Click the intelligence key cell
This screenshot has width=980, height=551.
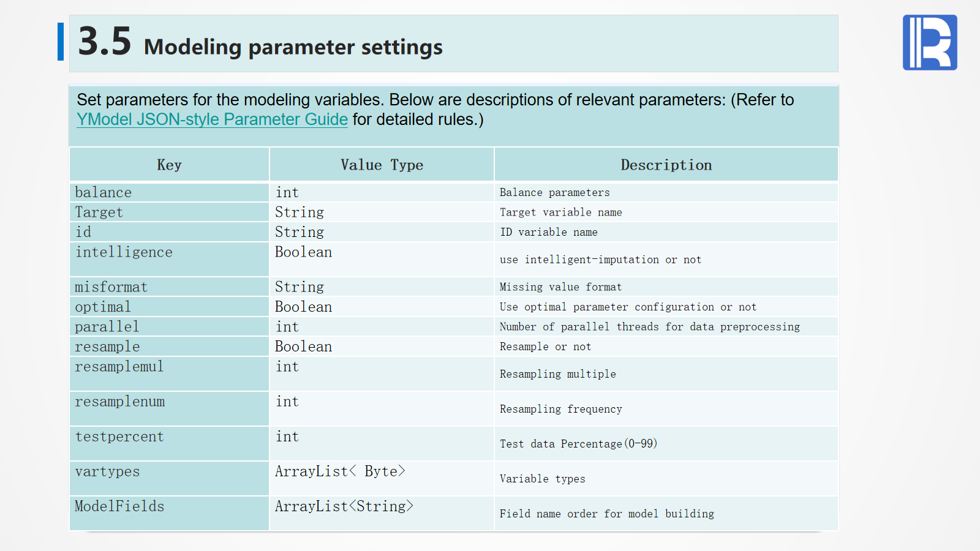coord(124,252)
